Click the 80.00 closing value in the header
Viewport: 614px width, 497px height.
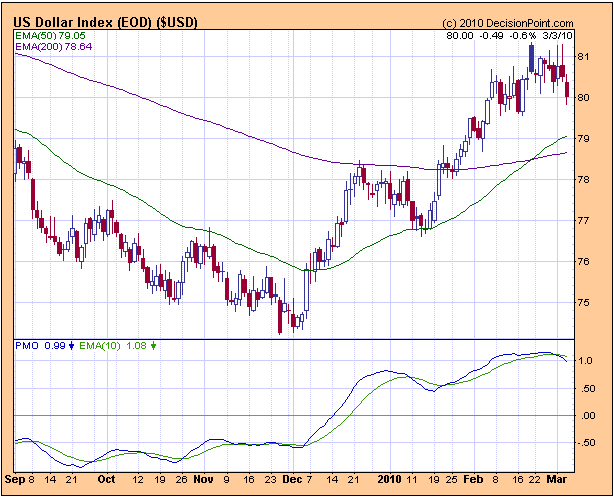(460, 35)
